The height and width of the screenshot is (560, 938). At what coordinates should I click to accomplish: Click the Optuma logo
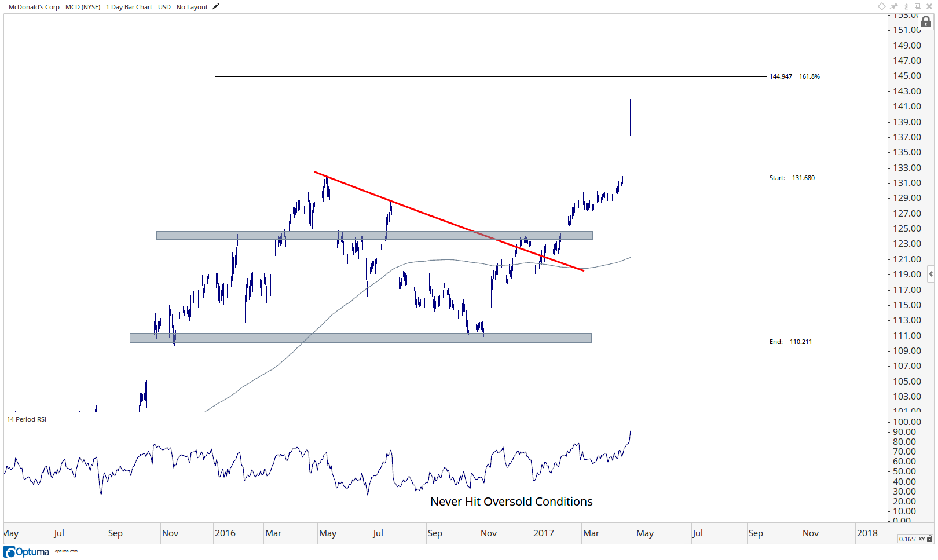pos(27,552)
